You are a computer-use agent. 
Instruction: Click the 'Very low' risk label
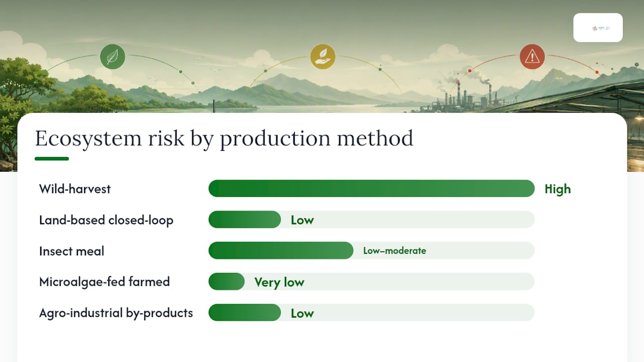[279, 282]
